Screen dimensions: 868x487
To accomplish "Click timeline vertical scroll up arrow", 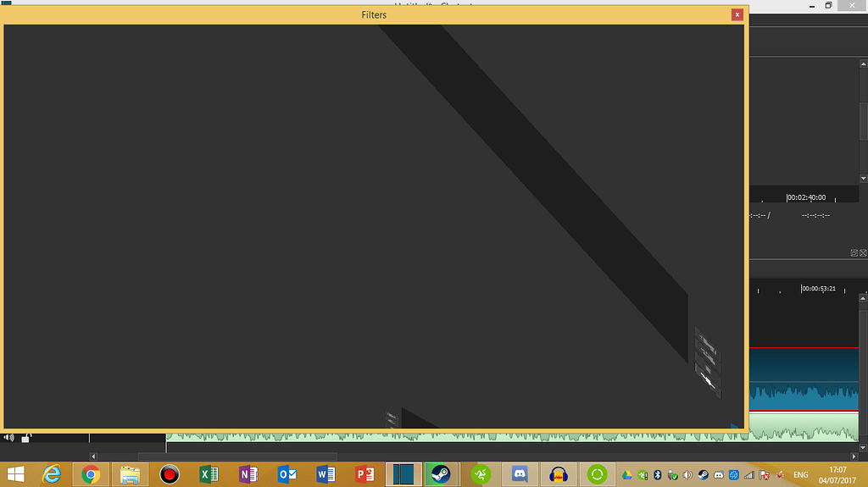I will click(x=862, y=298).
